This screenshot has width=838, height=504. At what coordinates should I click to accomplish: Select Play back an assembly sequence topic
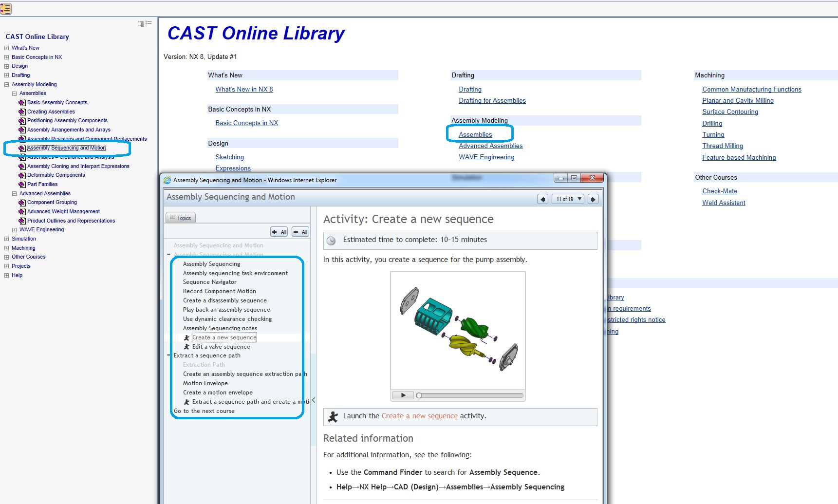[x=226, y=310]
